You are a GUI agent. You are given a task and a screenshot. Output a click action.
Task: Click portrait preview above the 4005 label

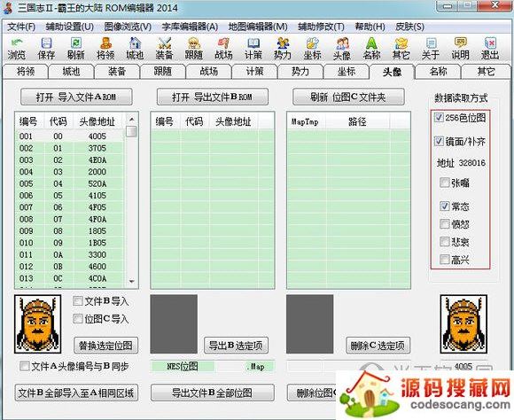click(463, 324)
